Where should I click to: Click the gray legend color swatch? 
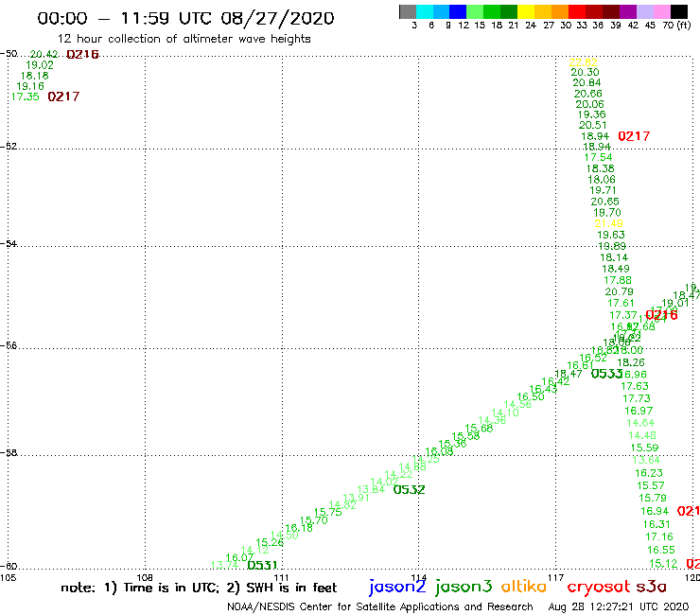point(408,11)
